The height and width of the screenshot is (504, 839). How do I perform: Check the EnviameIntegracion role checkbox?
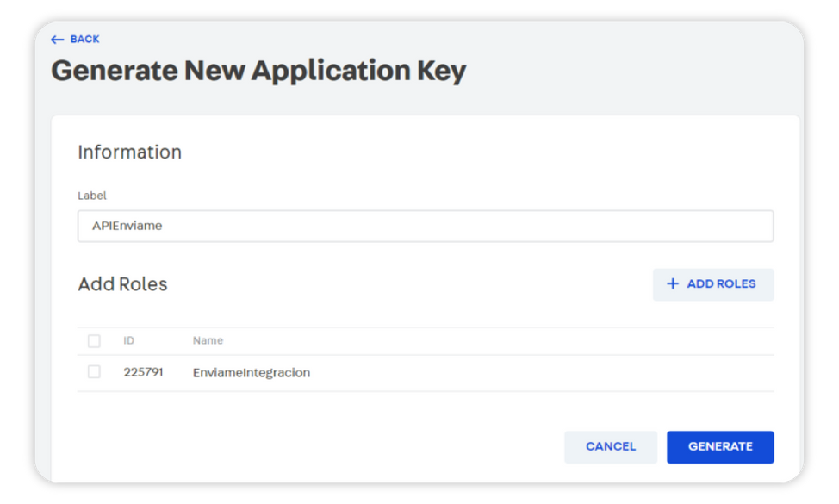pyautogui.click(x=94, y=372)
